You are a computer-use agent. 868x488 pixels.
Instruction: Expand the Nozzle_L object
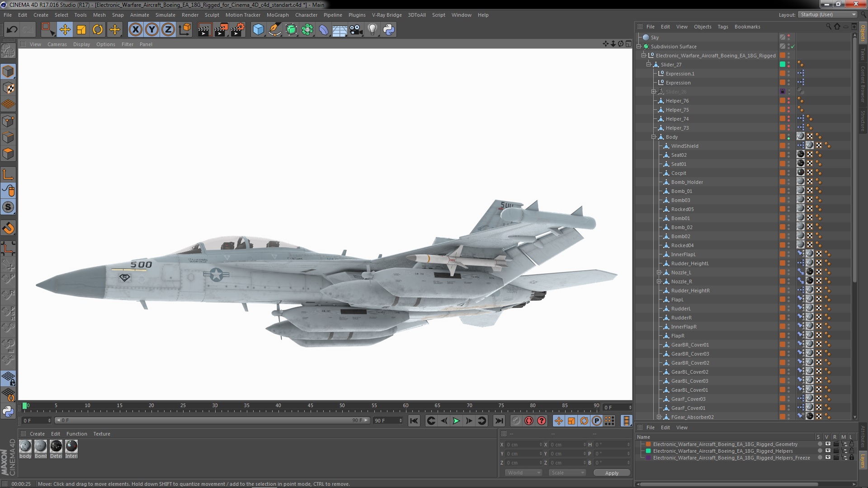pyautogui.click(x=659, y=272)
